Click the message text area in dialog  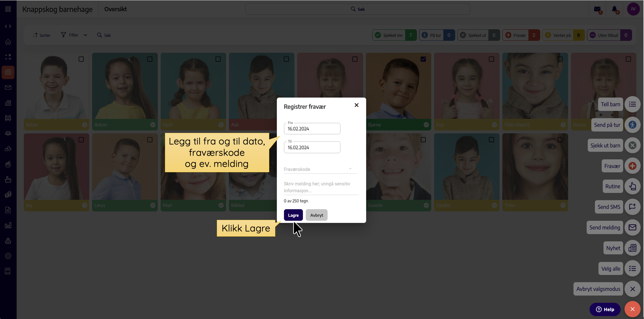tap(321, 187)
